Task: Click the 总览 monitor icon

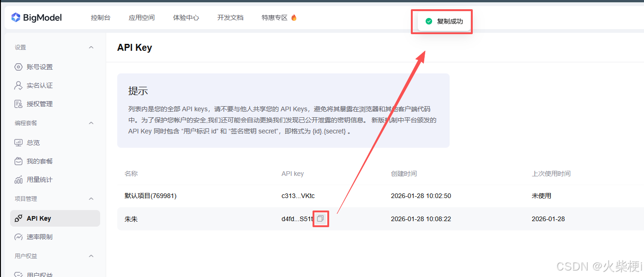Action: point(18,143)
